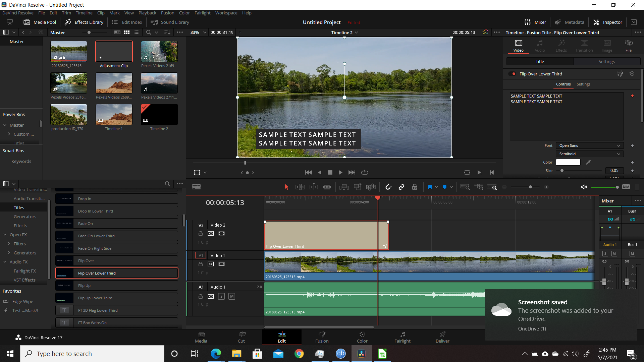Open the Semibold font style dropdown
644x362 pixels.
pos(589,154)
